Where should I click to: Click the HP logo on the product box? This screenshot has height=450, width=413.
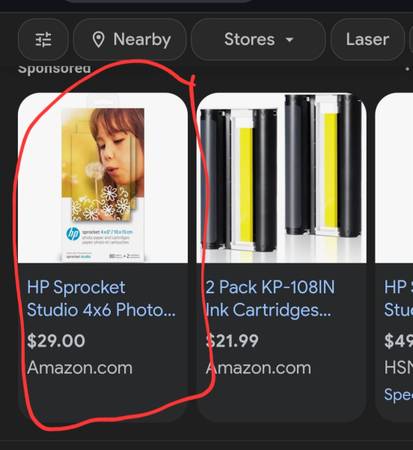pyautogui.click(x=73, y=234)
